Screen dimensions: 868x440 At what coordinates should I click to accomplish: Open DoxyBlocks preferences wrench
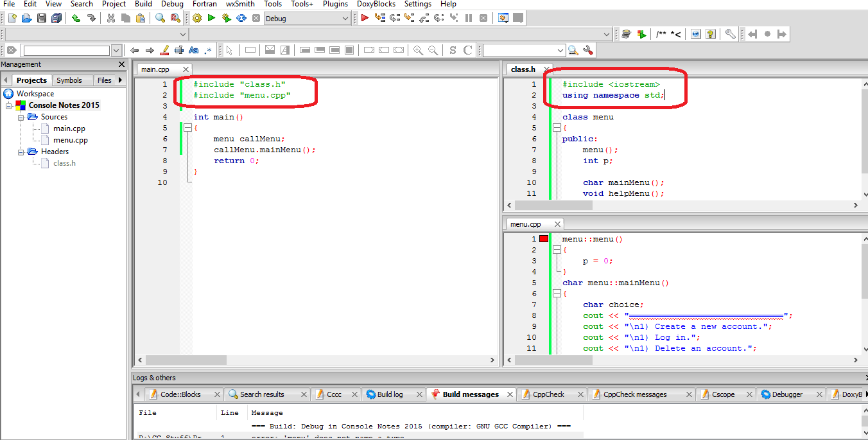point(730,34)
